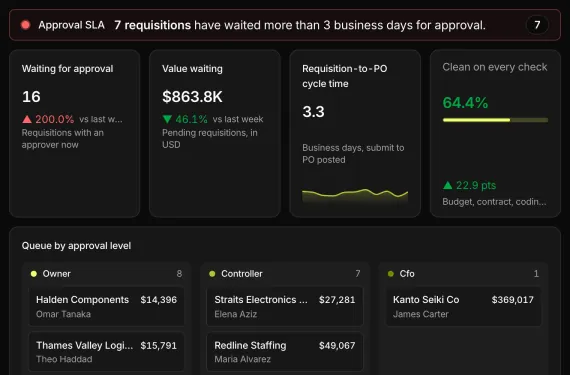Open the Straits Electronics requisition card
The width and height of the screenshot is (570, 375).
pos(285,307)
